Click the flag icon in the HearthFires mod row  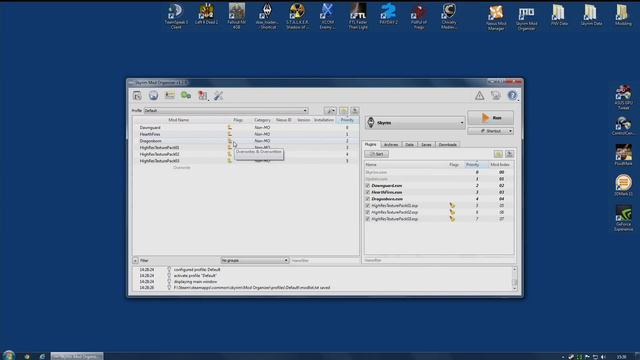point(230,134)
